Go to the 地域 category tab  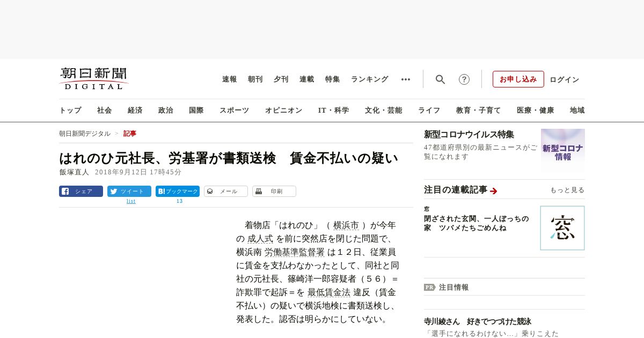[x=577, y=111]
